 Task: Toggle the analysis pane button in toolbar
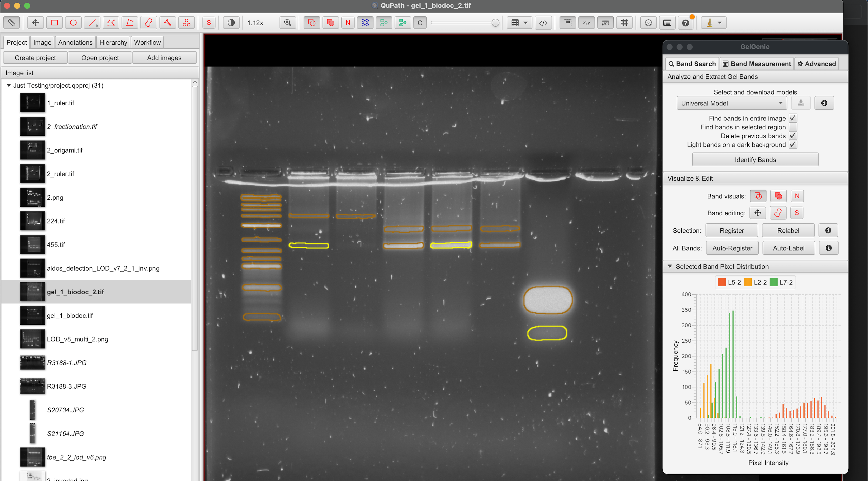pos(12,23)
